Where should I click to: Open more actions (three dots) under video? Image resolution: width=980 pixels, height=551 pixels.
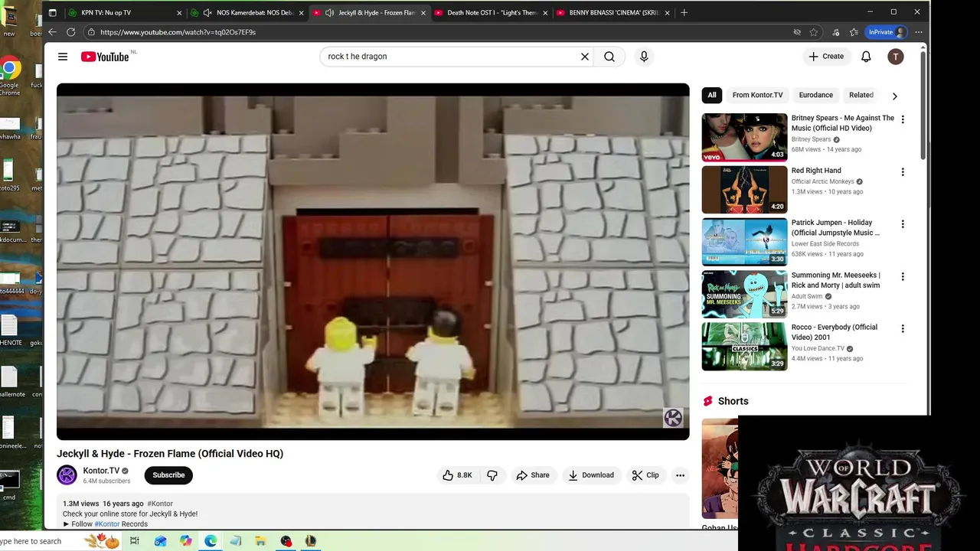pos(680,475)
